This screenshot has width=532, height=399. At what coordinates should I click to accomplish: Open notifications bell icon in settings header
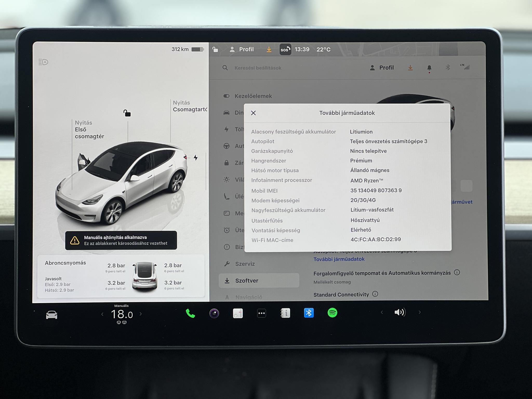click(429, 68)
